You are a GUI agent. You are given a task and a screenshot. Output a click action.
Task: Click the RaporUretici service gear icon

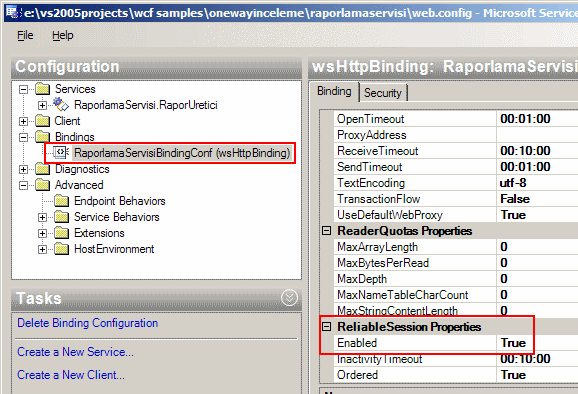click(x=60, y=104)
